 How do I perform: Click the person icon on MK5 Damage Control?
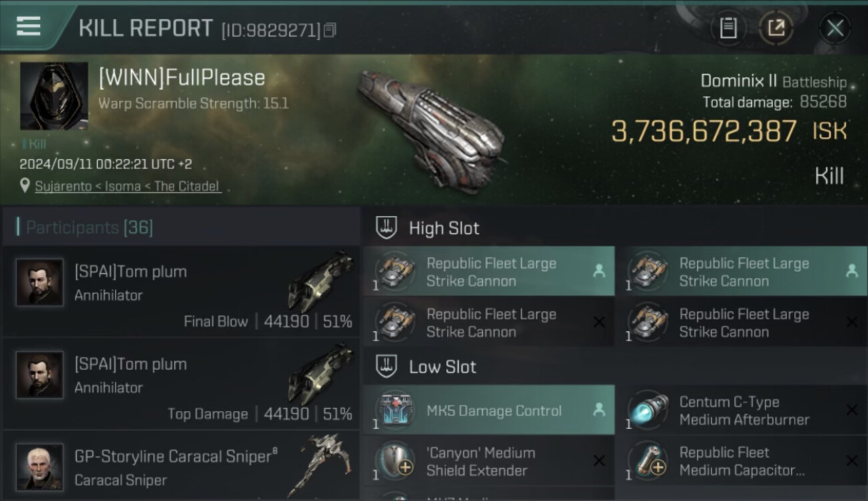click(599, 411)
